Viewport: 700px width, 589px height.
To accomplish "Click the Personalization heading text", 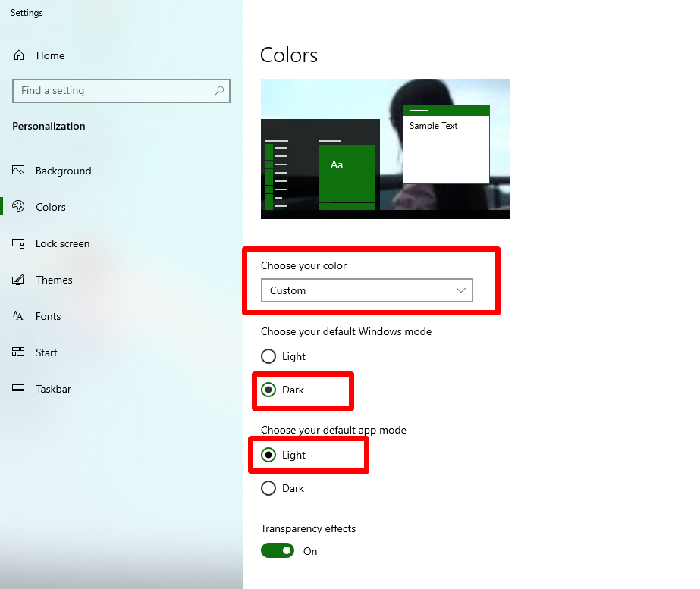I will pyautogui.click(x=49, y=126).
